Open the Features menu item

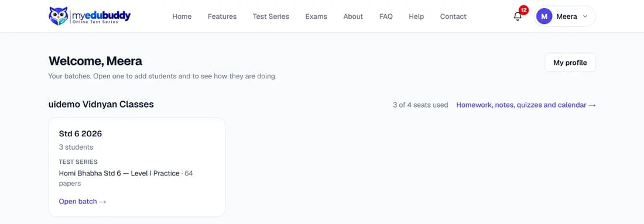(x=222, y=16)
